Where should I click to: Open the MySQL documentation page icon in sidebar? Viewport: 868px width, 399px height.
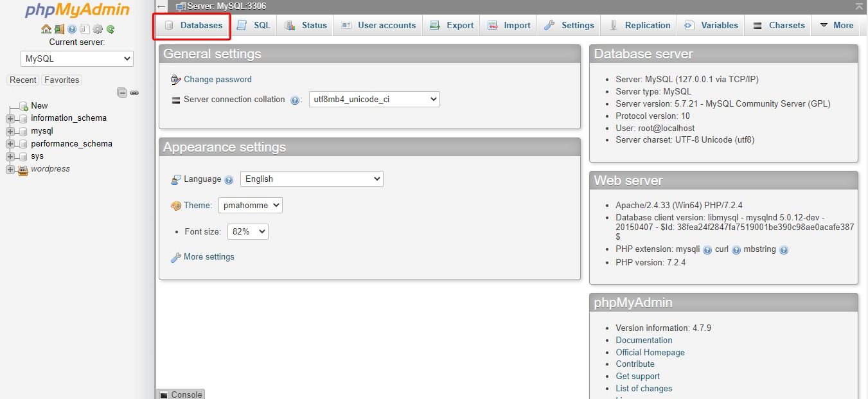(85, 29)
